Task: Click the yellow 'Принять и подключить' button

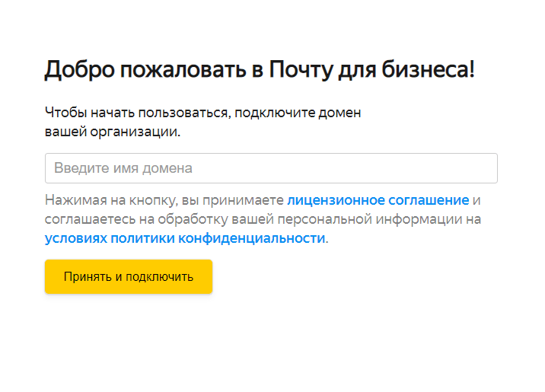Action: tap(129, 276)
